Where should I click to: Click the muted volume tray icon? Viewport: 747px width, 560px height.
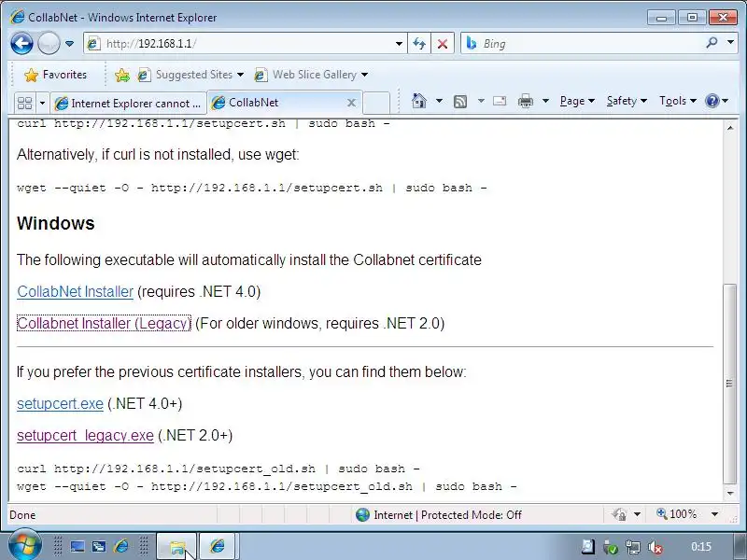pos(655,548)
